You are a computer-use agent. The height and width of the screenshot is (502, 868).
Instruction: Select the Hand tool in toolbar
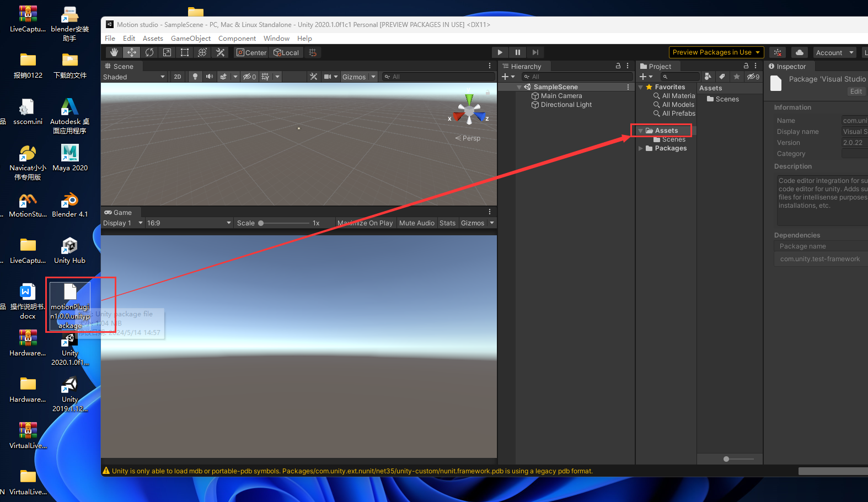(114, 52)
